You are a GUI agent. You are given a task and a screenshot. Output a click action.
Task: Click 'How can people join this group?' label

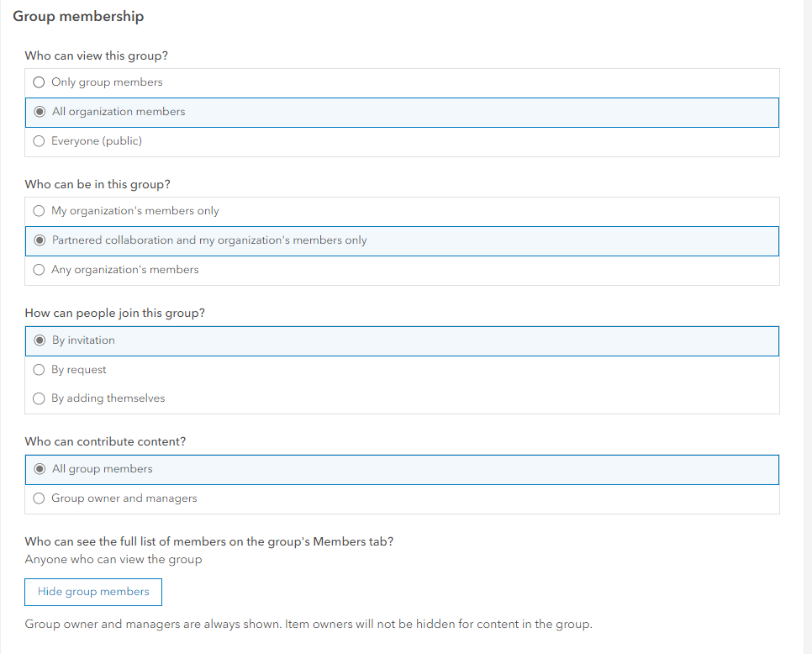tap(115, 313)
